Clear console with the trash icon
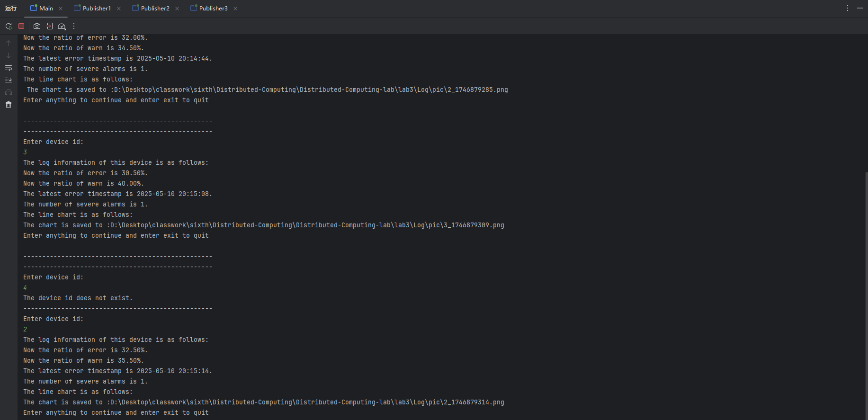 9,105
